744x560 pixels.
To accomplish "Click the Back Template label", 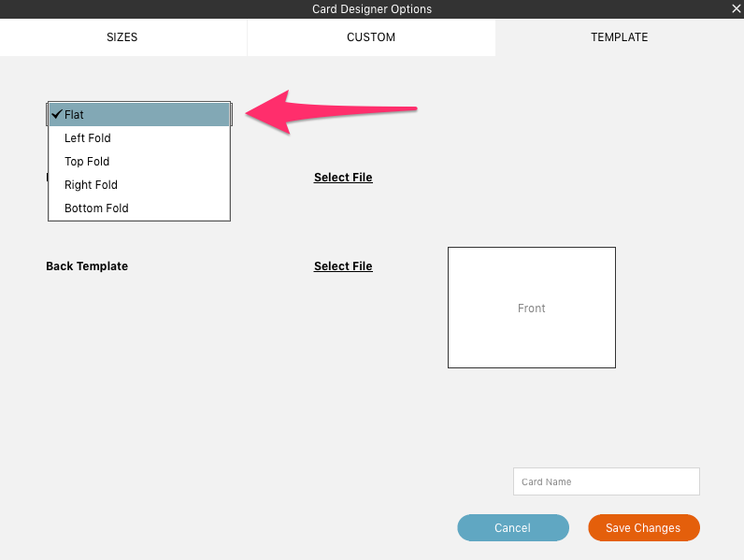I will click(87, 266).
